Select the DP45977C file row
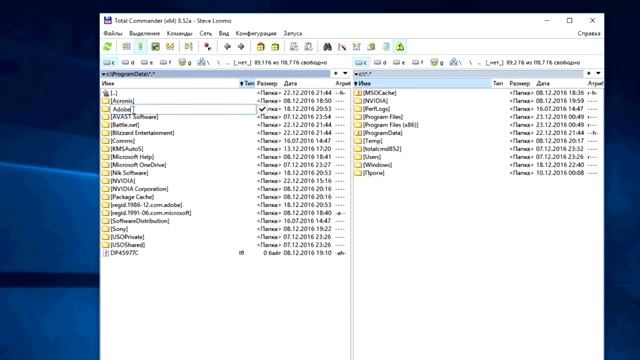The height and width of the screenshot is (360, 640). coord(225,253)
